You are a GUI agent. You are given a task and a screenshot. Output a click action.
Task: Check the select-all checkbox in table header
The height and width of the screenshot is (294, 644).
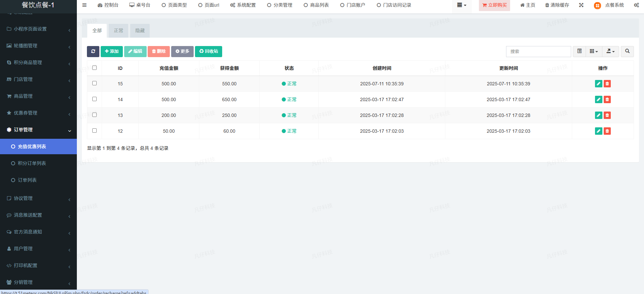pos(94,68)
